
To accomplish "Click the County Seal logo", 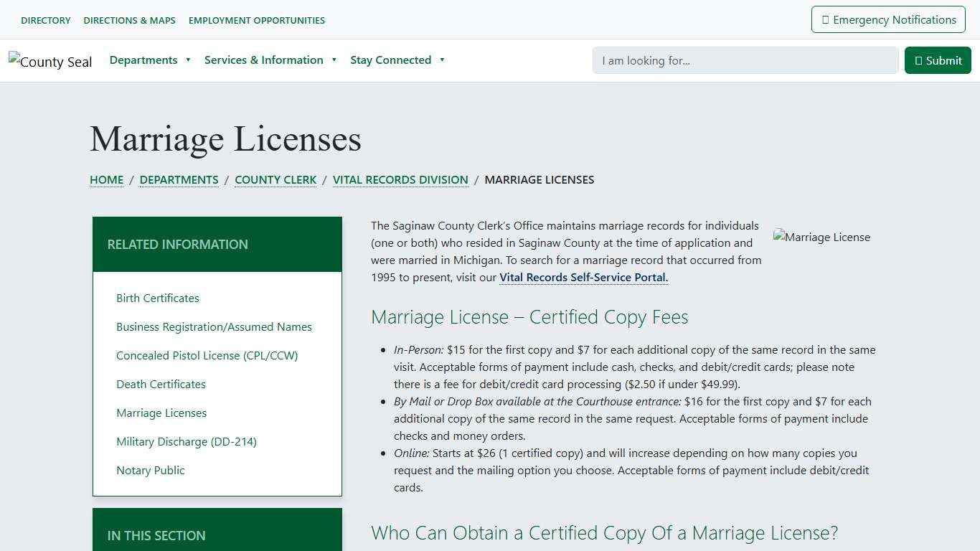I will [x=50, y=61].
